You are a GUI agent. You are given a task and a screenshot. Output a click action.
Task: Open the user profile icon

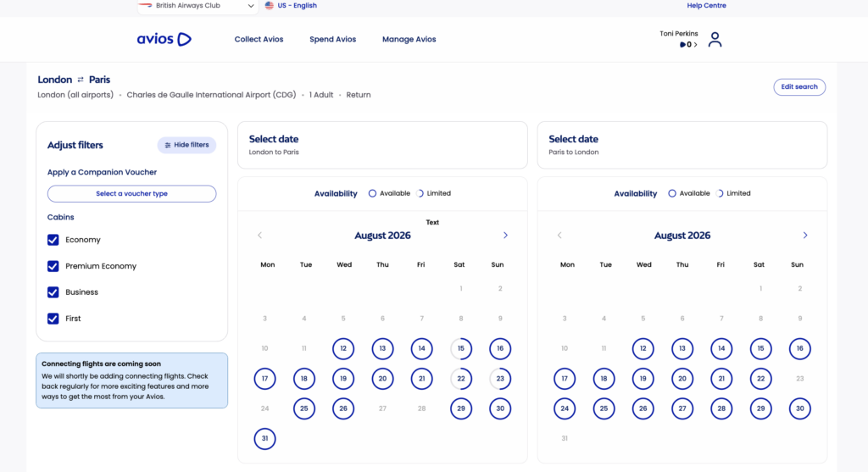715,39
